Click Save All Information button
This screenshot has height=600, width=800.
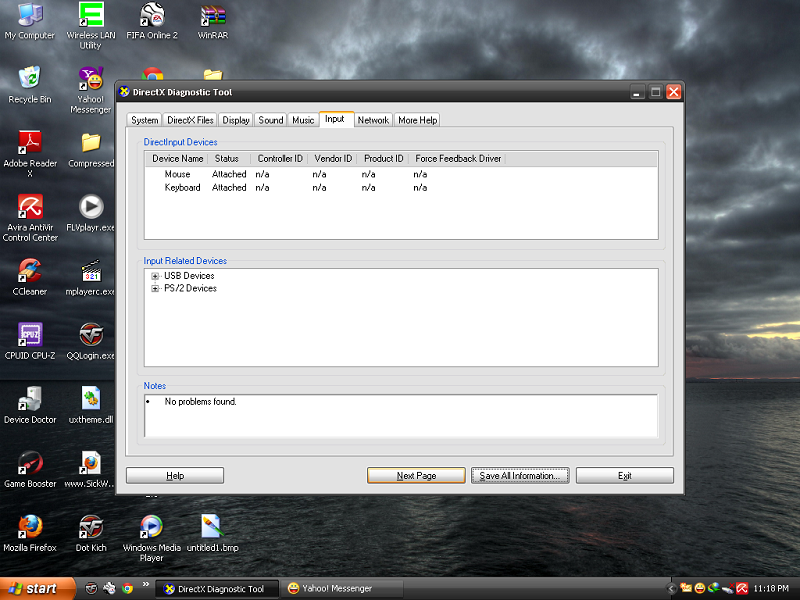pyautogui.click(x=520, y=476)
